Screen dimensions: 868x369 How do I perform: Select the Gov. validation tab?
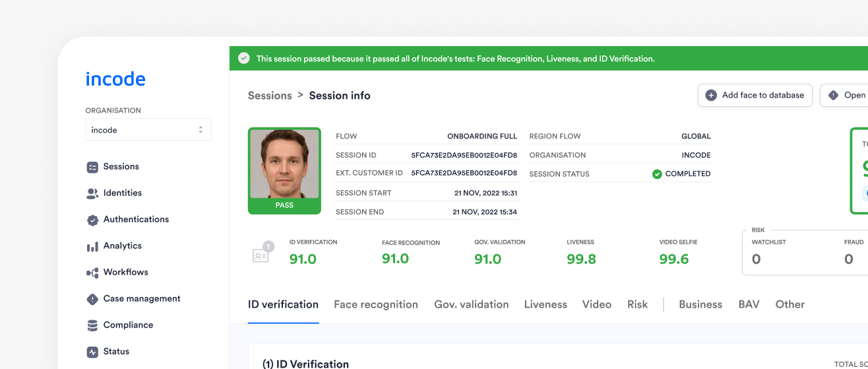[471, 304]
